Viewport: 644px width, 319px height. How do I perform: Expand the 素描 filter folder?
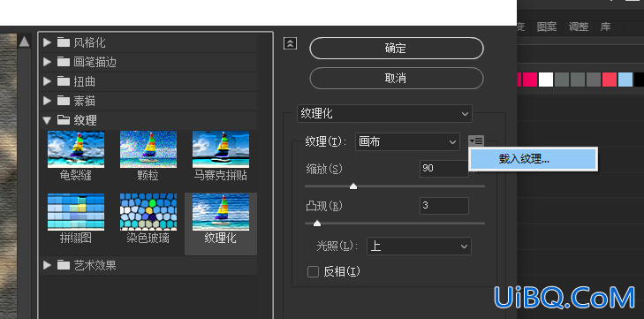tap(47, 101)
